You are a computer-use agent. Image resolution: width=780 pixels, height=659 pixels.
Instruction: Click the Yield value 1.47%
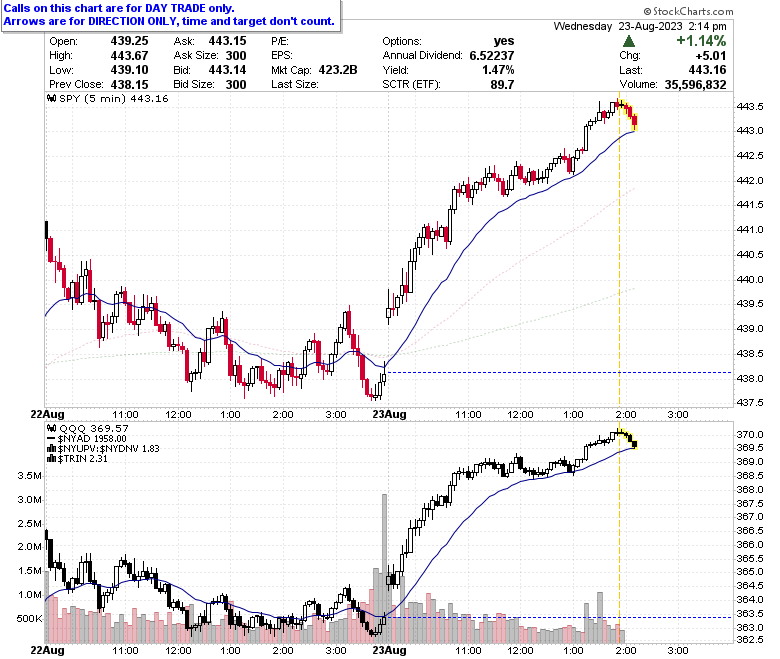click(x=498, y=70)
